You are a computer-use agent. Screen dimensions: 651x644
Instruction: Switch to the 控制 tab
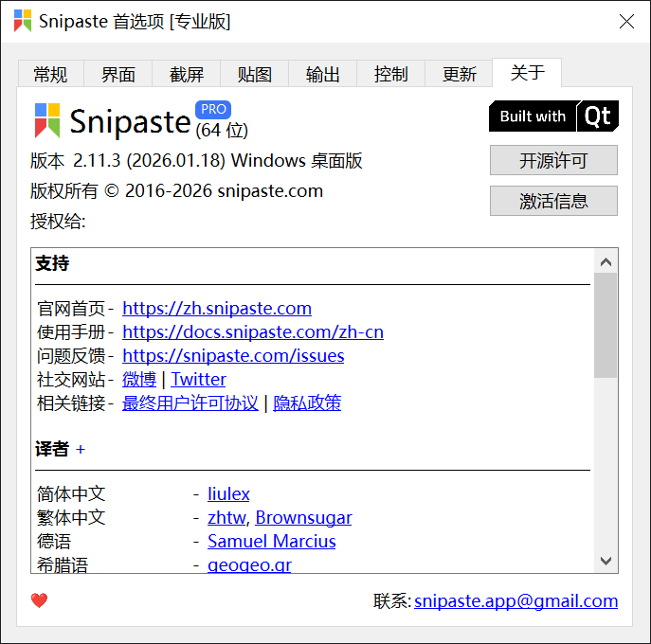(390, 74)
